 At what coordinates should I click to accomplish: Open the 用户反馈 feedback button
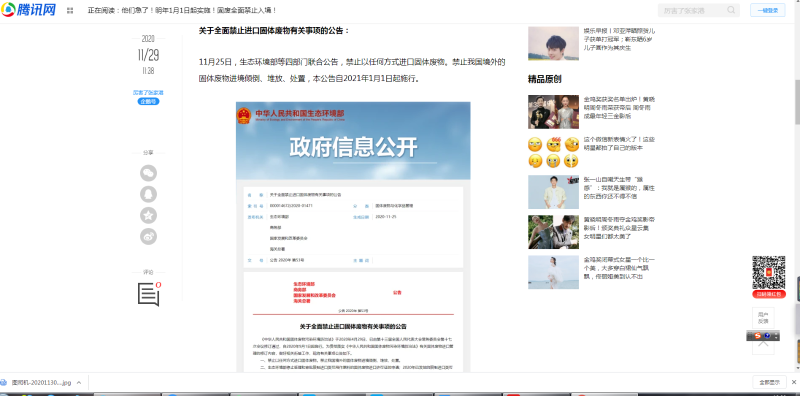click(x=763, y=318)
